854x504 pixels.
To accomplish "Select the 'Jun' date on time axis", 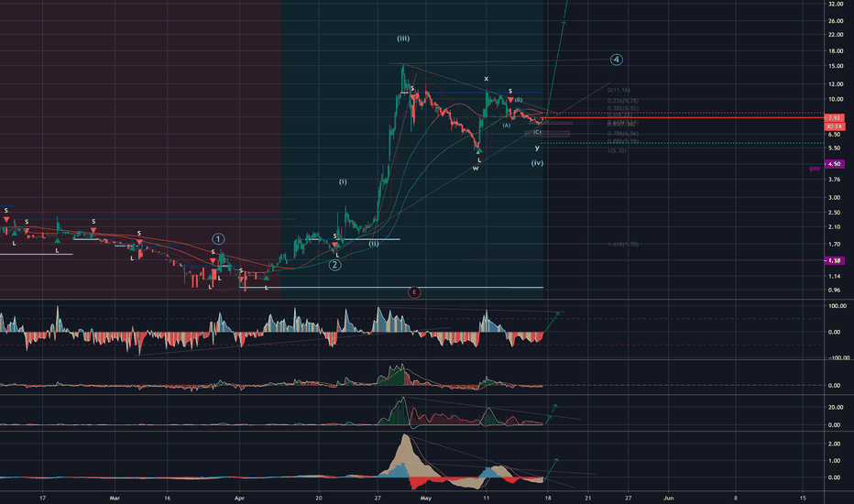I will pos(669,498).
